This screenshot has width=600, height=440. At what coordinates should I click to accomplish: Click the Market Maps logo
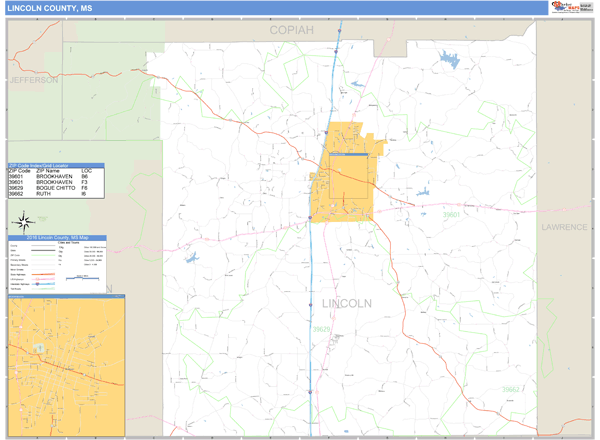pyautogui.click(x=570, y=8)
